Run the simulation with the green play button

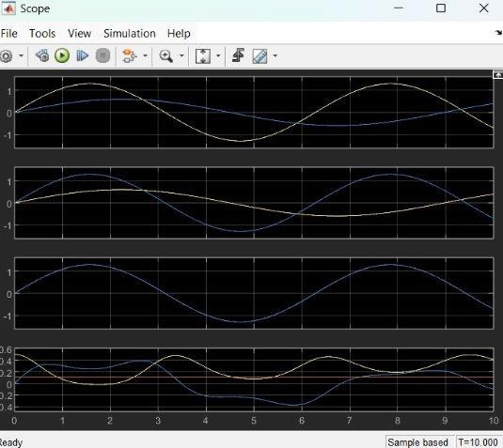(62, 55)
